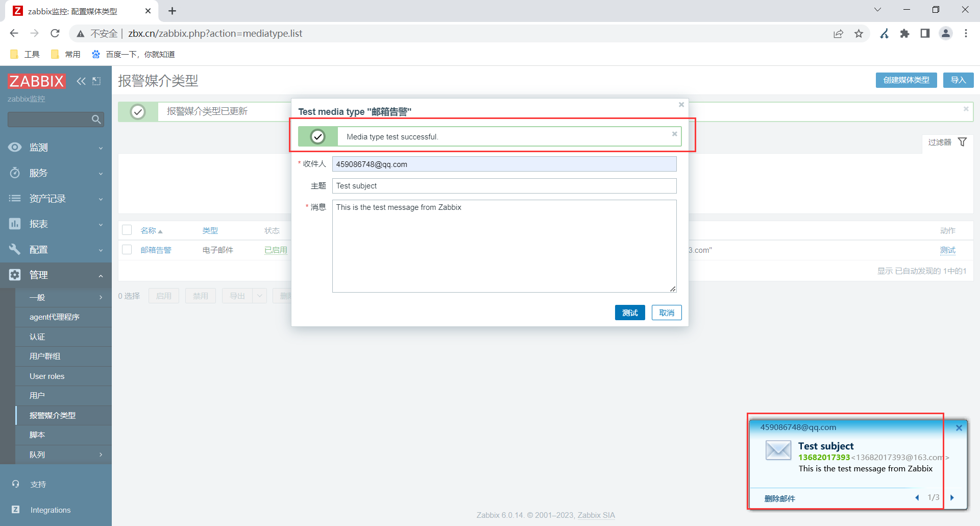980x526 pixels.
Task: Open the Chrome three-dot menu
Action: tap(966, 33)
